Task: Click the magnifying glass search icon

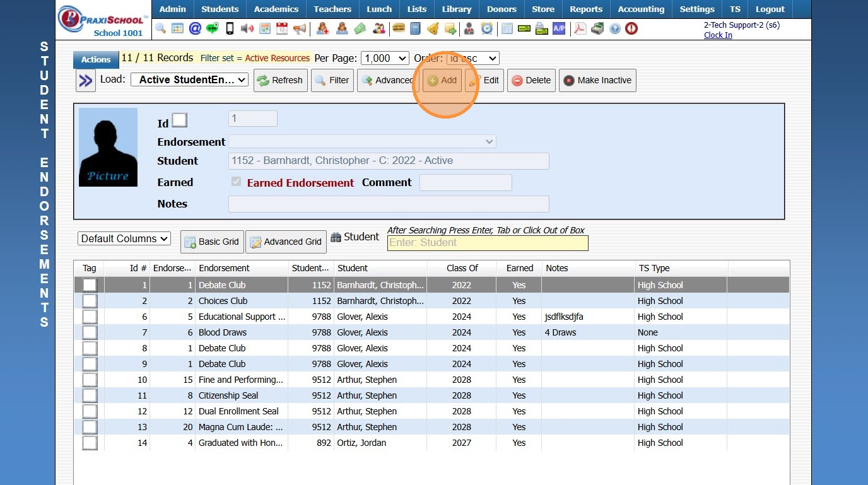Action: click(161, 28)
